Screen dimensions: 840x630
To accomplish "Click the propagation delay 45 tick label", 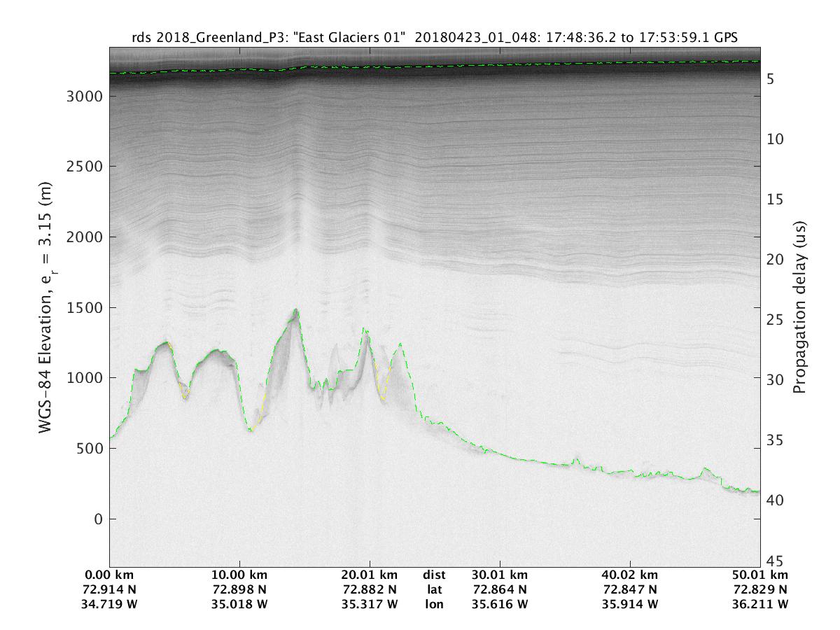I will (773, 561).
